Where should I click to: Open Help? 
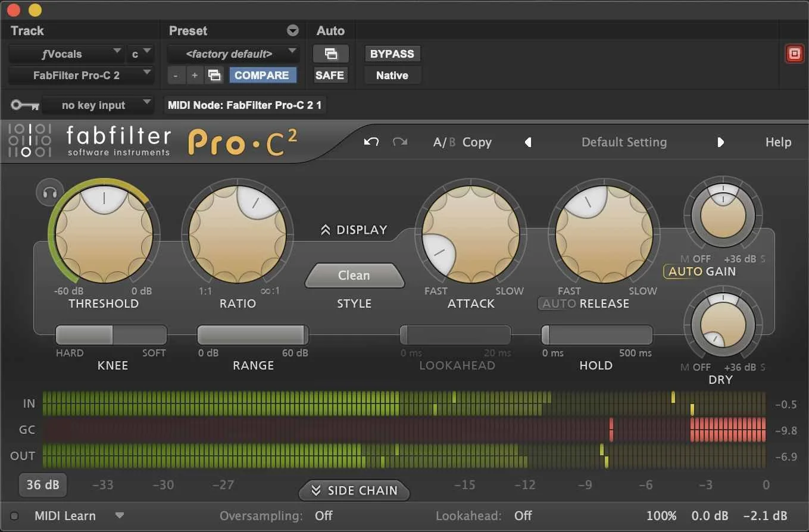point(778,142)
